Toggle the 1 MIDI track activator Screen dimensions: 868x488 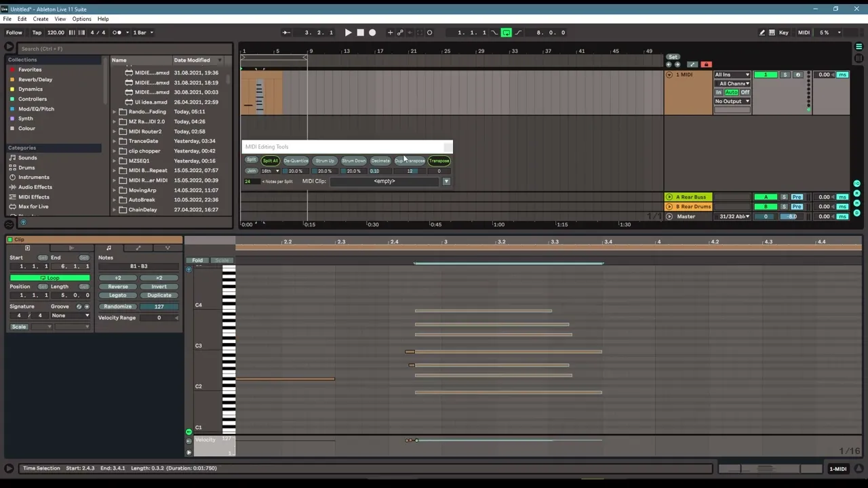point(766,75)
